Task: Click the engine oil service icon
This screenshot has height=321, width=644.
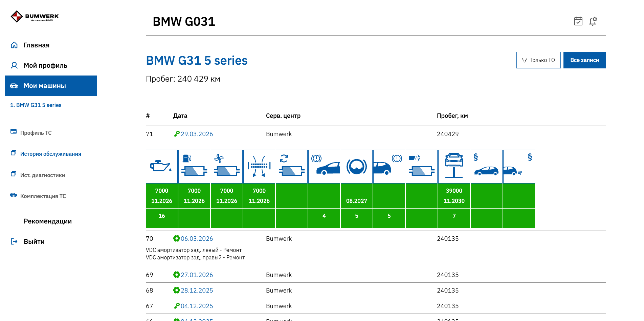Action: coord(161,167)
